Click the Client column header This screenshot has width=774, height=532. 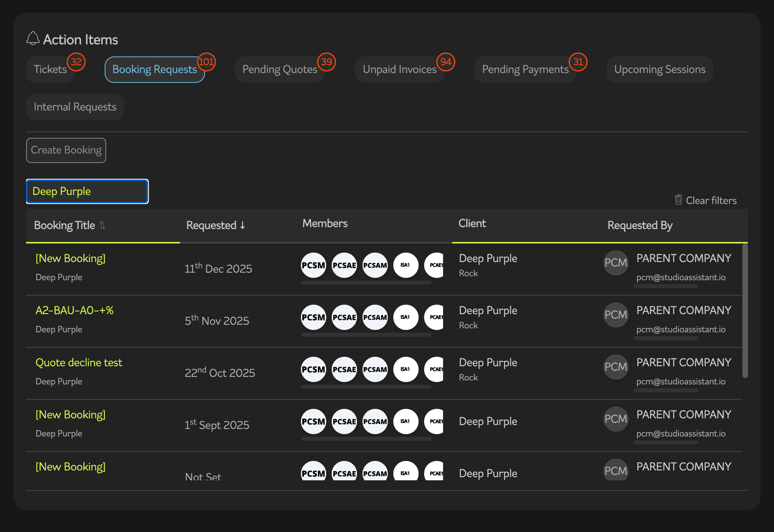click(472, 223)
